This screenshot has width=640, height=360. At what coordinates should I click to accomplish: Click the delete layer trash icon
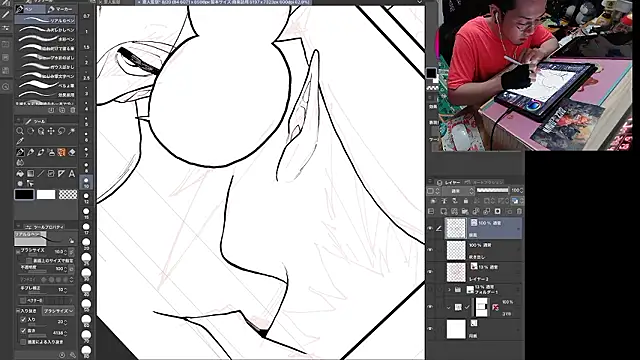(x=519, y=211)
